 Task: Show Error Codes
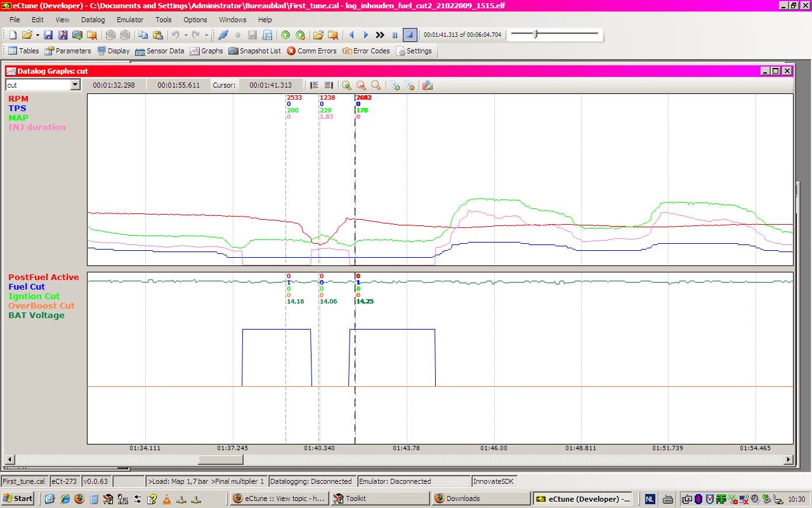coord(366,51)
